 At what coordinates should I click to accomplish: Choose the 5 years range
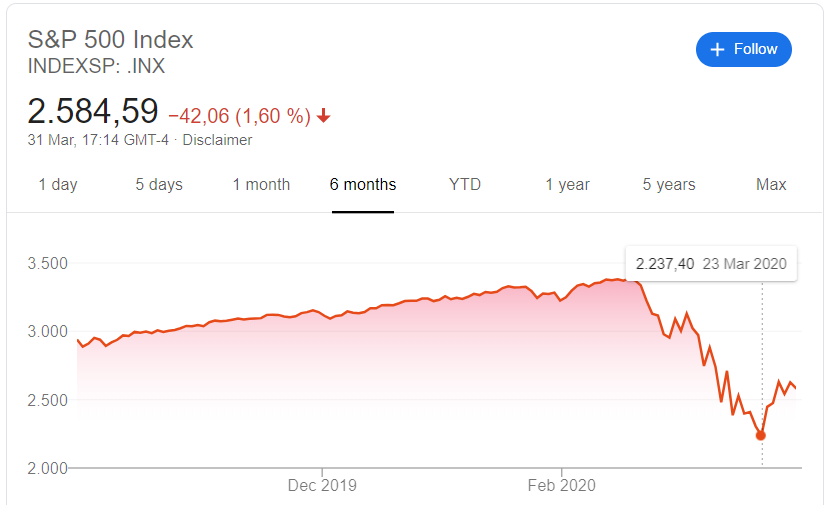[x=669, y=184]
